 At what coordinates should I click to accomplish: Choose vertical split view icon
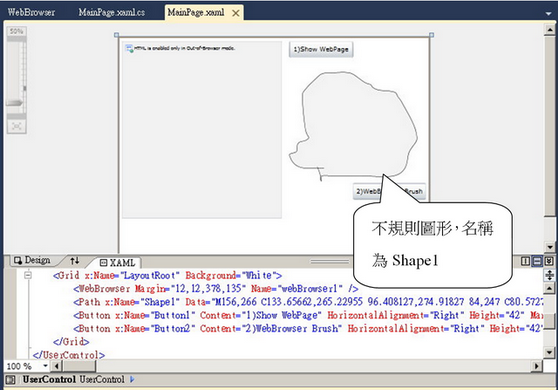[525, 261]
